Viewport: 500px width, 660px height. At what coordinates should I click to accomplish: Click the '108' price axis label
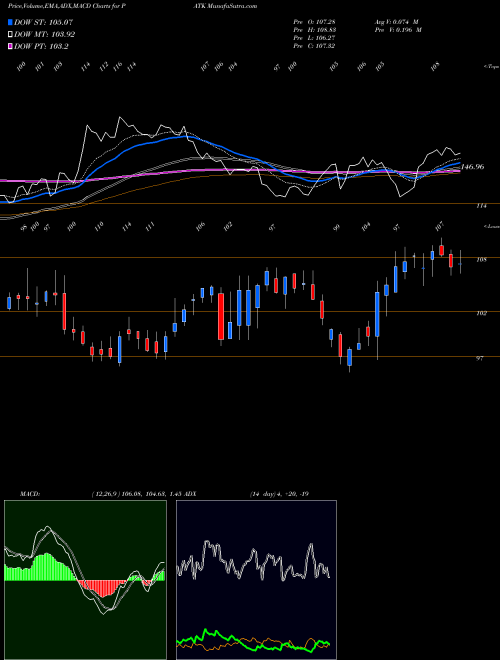pos(481,260)
